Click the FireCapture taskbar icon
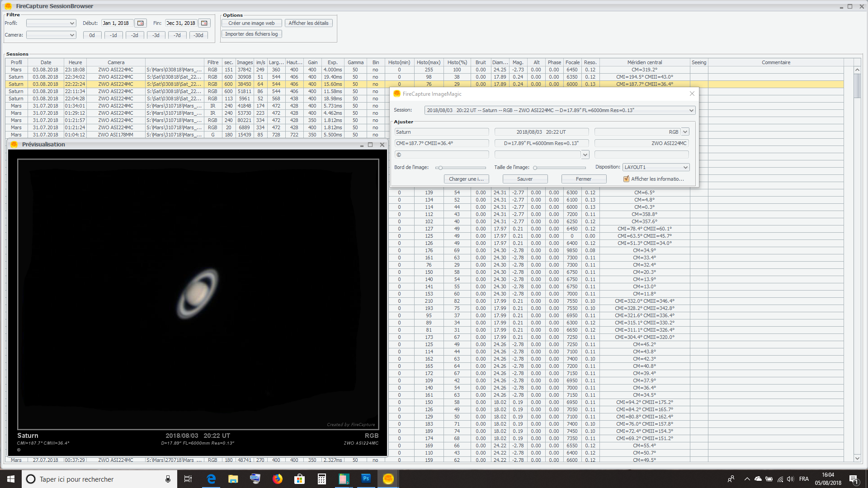Screen dimensions: 868x488 tap(388, 479)
